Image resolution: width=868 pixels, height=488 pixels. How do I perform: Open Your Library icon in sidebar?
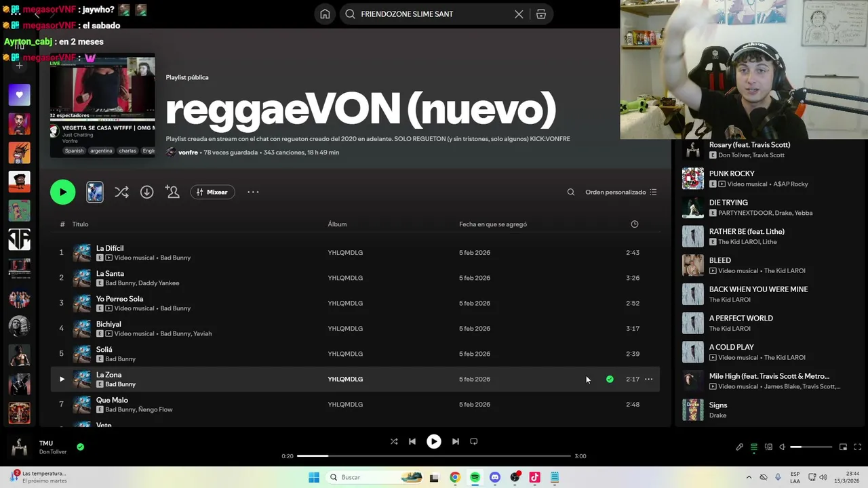[19, 45]
